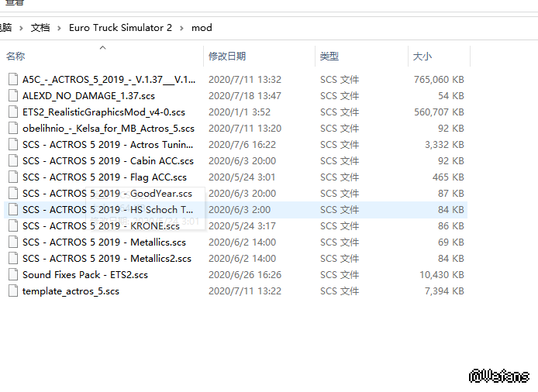Click the 54 KB size cell
The height and width of the screenshot is (392, 538).
(451, 96)
